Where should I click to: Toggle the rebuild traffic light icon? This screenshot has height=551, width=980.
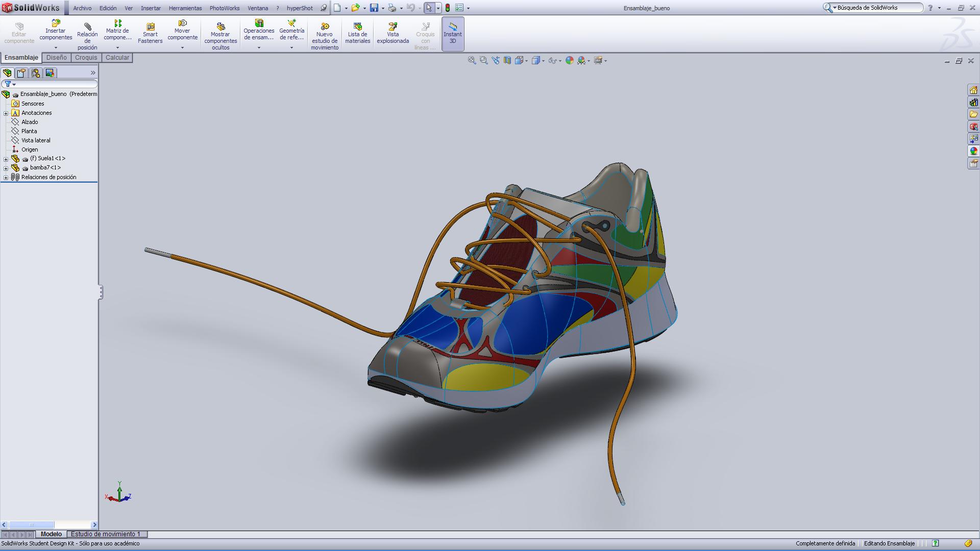click(x=448, y=8)
